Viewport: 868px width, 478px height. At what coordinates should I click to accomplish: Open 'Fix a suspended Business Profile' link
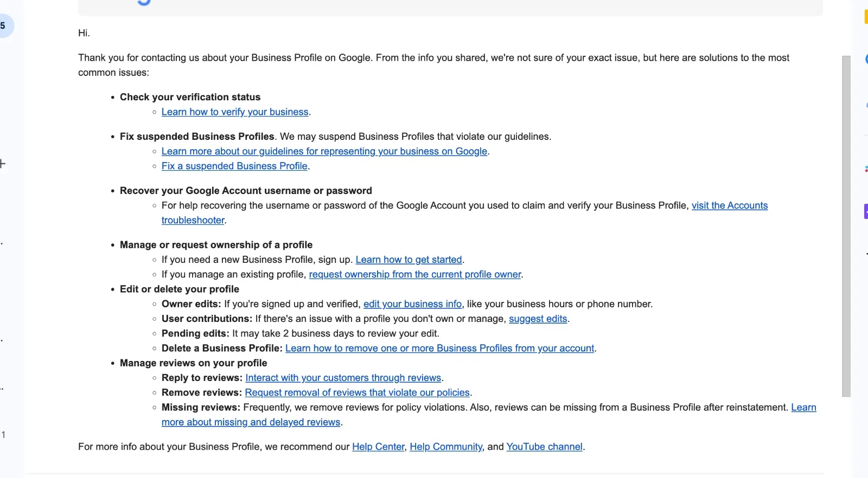(x=234, y=166)
